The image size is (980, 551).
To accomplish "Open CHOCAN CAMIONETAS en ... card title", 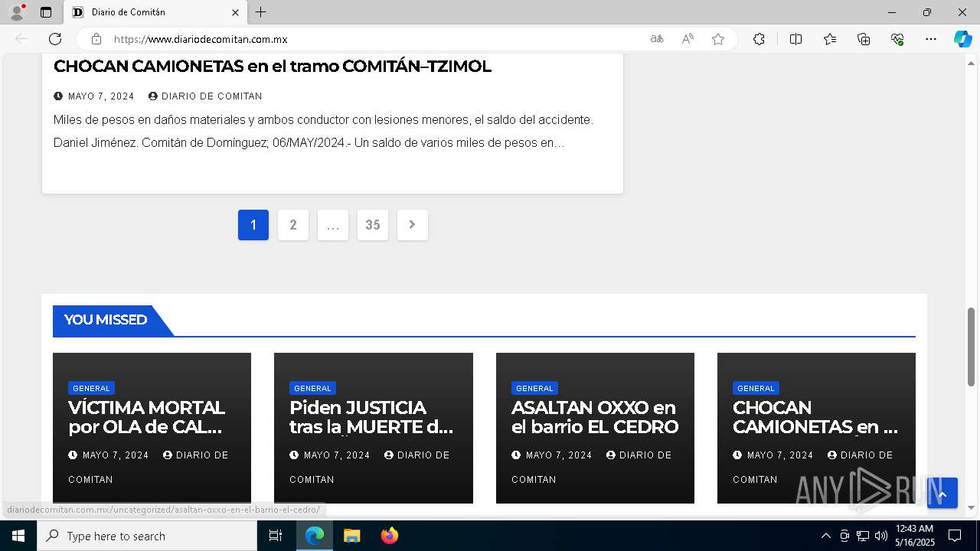I will point(815,417).
